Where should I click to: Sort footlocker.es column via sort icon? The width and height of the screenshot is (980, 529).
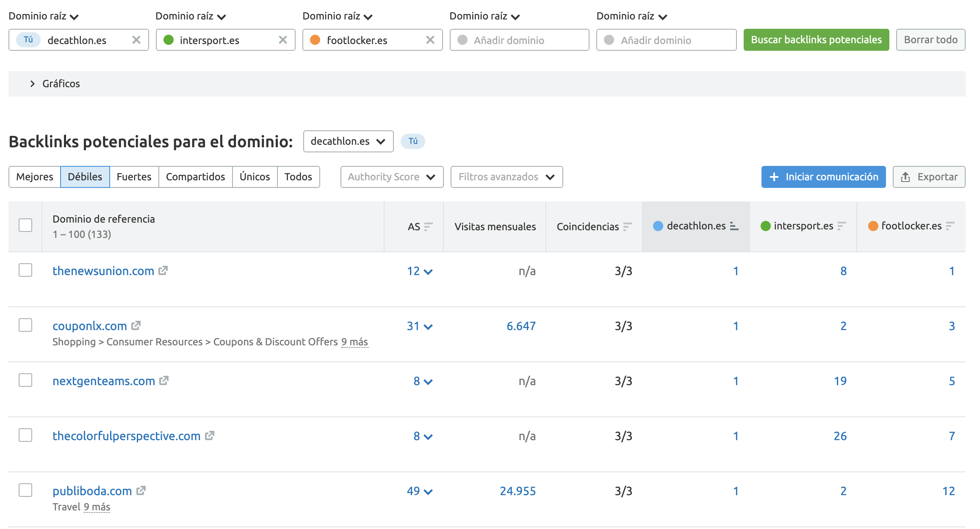950,226
